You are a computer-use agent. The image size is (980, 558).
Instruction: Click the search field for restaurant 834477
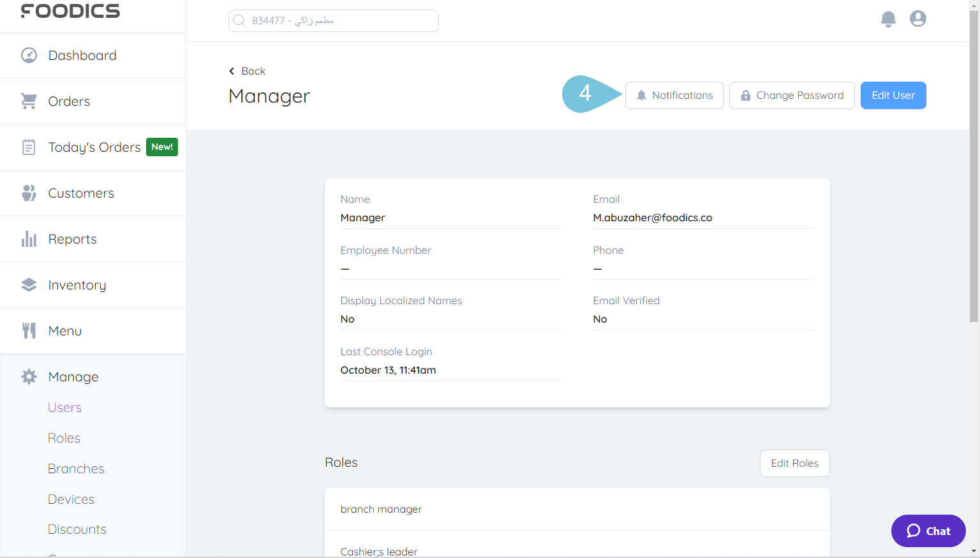(x=333, y=20)
